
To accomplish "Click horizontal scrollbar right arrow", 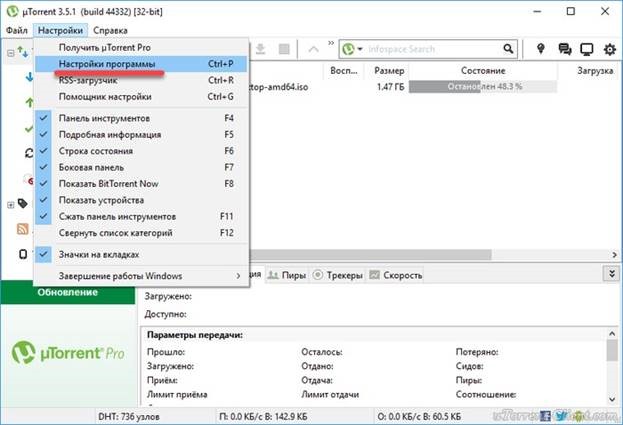I will click(x=614, y=255).
